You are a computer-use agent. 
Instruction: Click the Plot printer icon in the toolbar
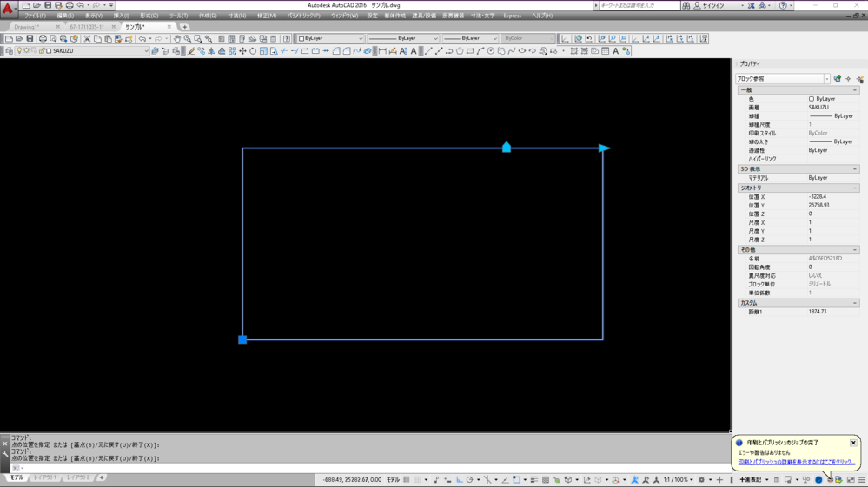pyautogui.click(x=43, y=39)
